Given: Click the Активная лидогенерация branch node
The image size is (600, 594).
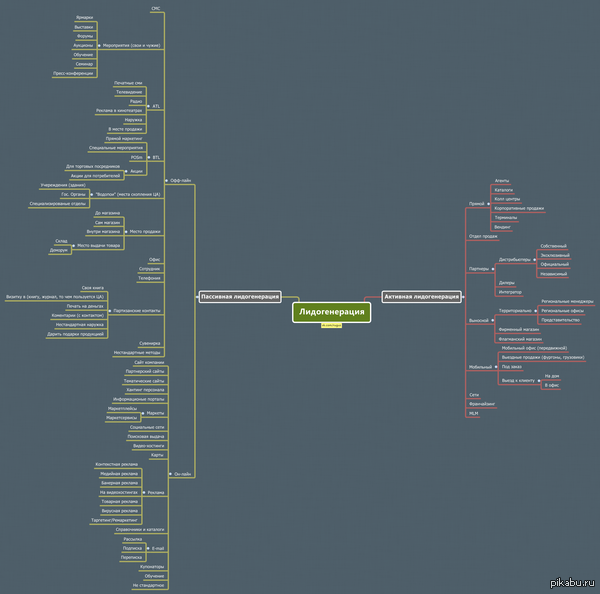Looking at the screenshot, I should pos(421,297).
